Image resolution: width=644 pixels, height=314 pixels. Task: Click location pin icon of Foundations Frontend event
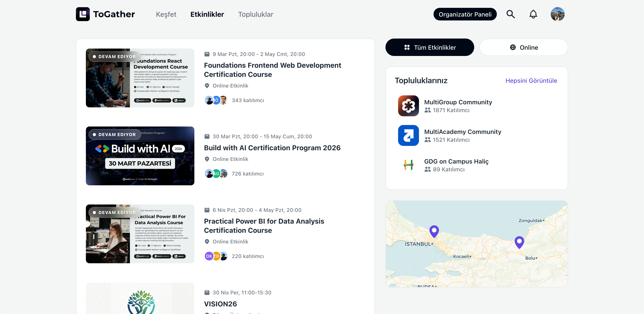click(x=207, y=86)
